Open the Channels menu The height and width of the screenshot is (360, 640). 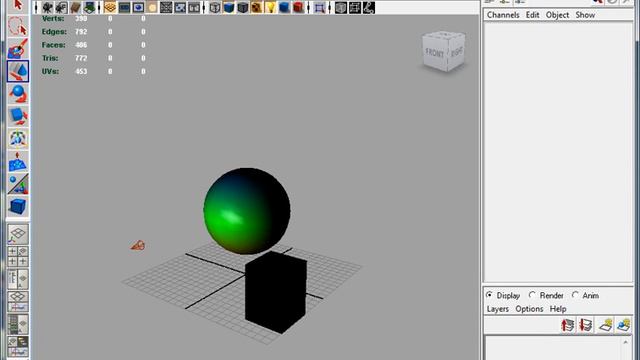pos(503,15)
